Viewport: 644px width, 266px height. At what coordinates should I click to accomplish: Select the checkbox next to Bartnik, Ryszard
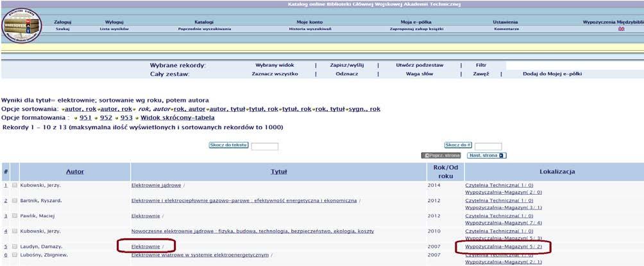point(15,200)
